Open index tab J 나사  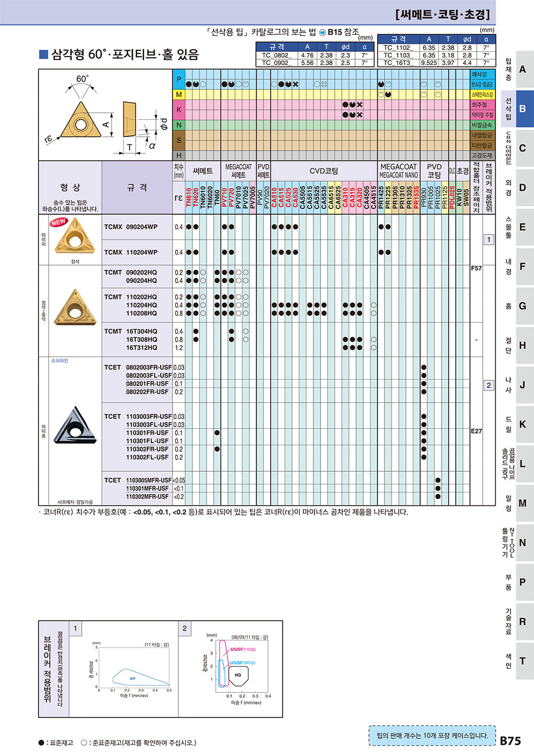point(517,385)
